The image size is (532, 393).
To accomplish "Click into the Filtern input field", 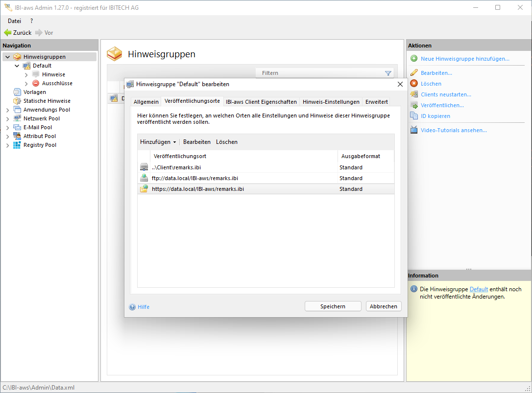I will pyautogui.click(x=318, y=73).
